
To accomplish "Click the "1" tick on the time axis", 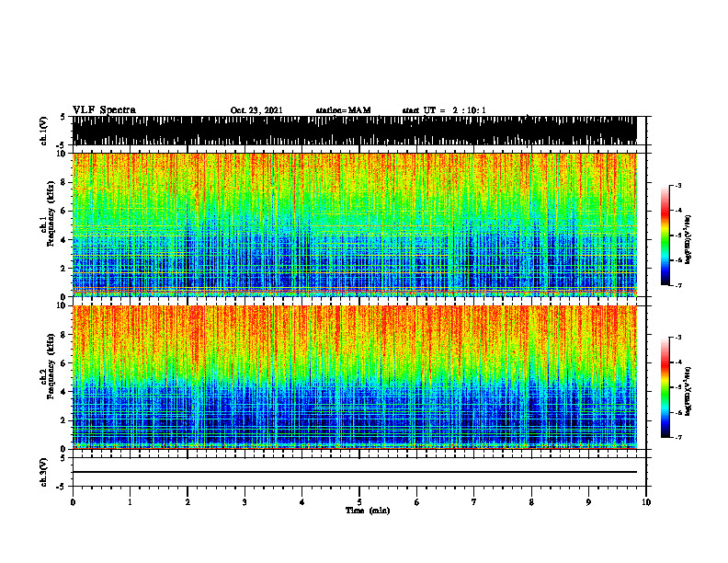I will pos(130,502).
